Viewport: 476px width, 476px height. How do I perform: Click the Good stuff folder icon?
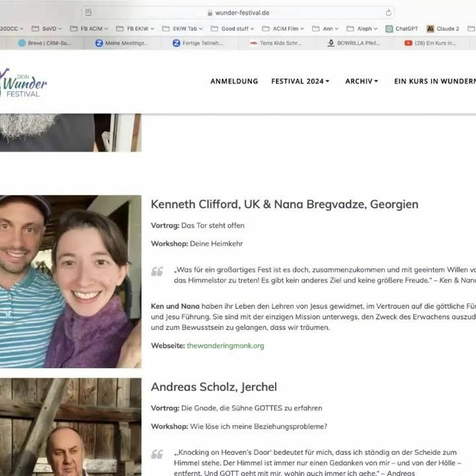point(214,29)
